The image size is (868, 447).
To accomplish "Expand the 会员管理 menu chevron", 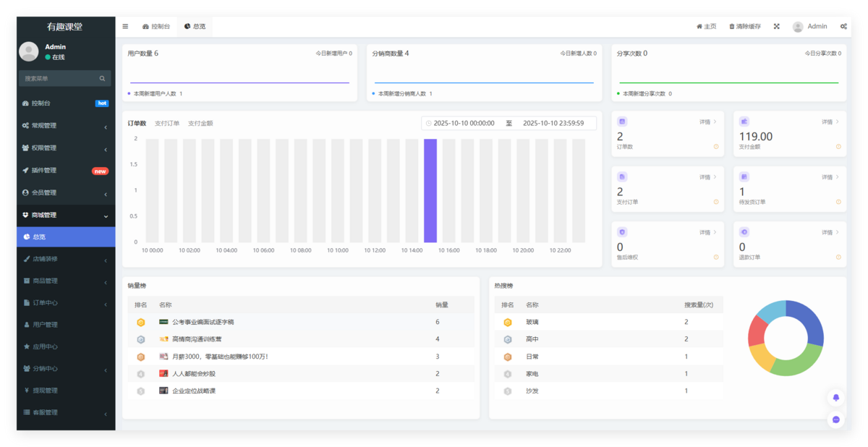I will (106, 194).
